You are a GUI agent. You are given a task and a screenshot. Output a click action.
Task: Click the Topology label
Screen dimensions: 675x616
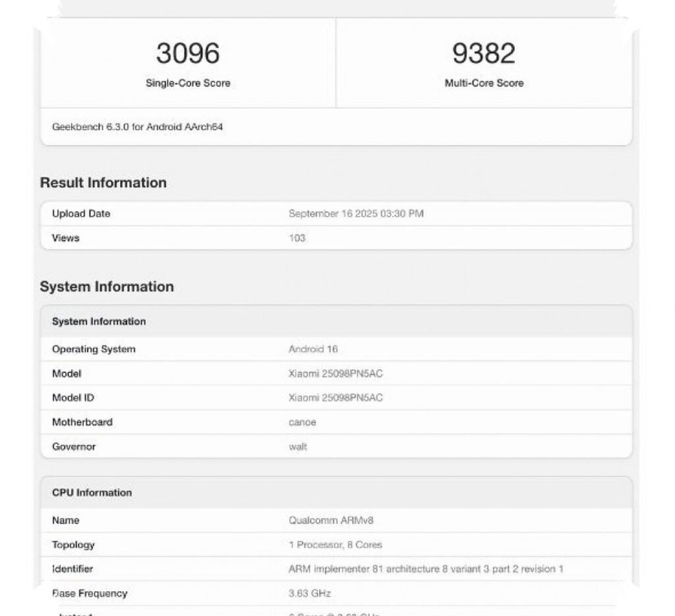pyautogui.click(x=73, y=545)
